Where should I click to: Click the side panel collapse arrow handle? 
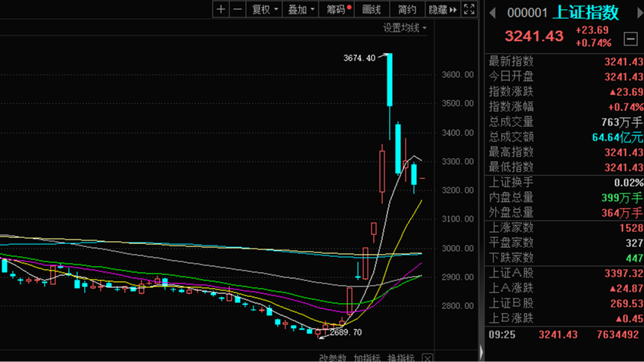(481, 352)
